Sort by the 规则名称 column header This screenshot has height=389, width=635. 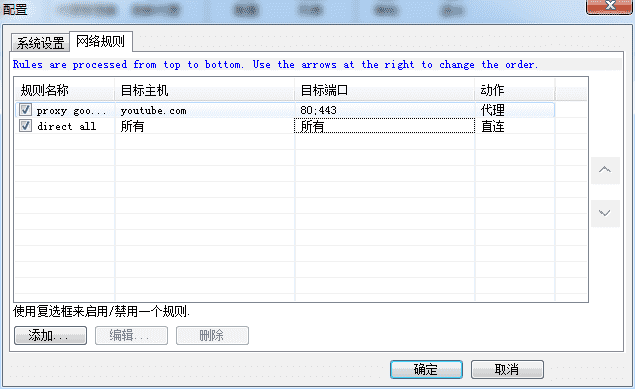coord(65,90)
